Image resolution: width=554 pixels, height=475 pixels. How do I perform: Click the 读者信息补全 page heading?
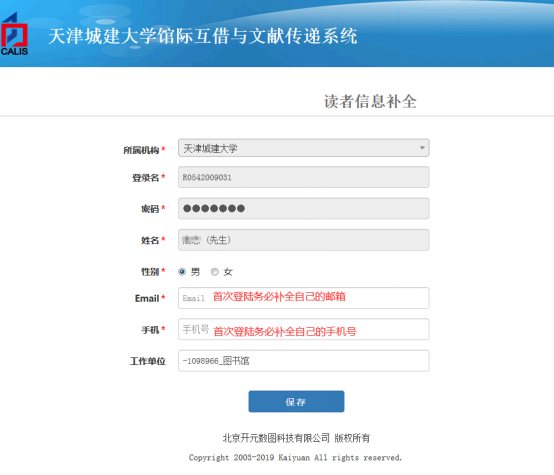pos(370,101)
